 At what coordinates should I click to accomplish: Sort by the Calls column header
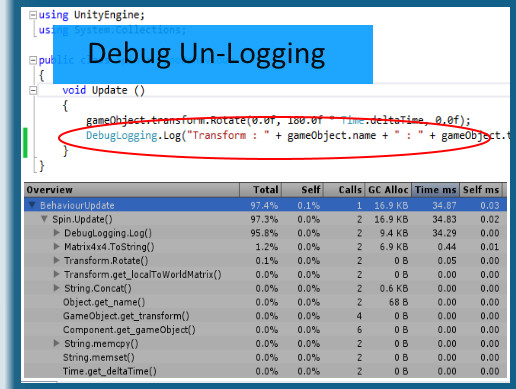tap(344, 190)
